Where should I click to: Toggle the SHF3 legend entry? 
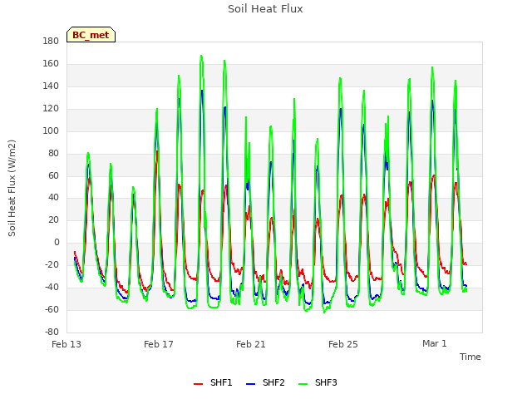[x=318, y=382]
